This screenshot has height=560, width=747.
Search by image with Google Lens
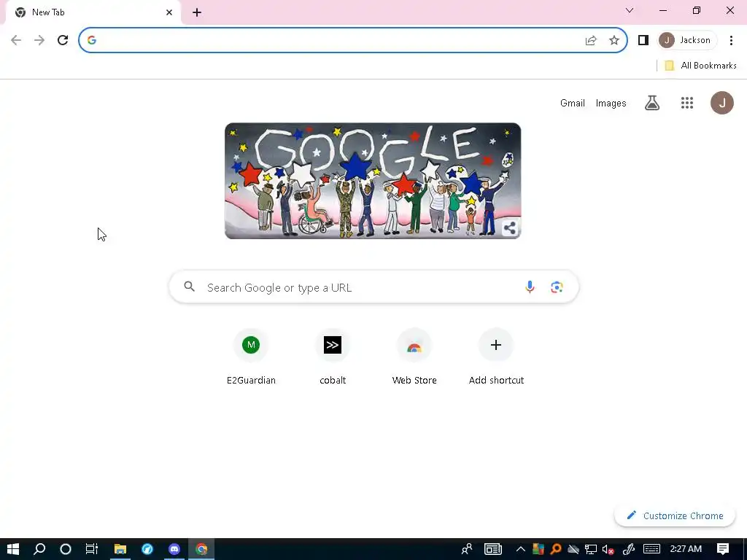pyautogui.click(x=557, y=287)
